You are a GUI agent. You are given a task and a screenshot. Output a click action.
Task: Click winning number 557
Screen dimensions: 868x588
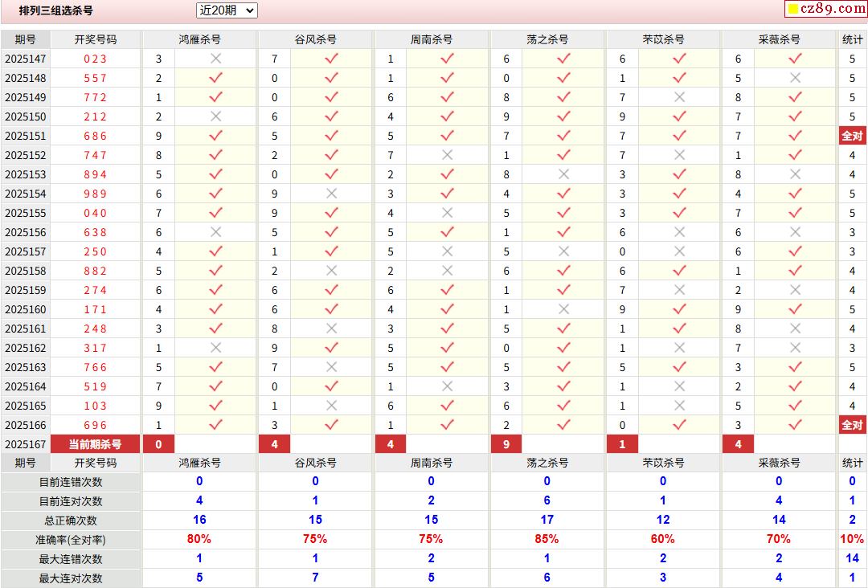click(x=95, y=78)
